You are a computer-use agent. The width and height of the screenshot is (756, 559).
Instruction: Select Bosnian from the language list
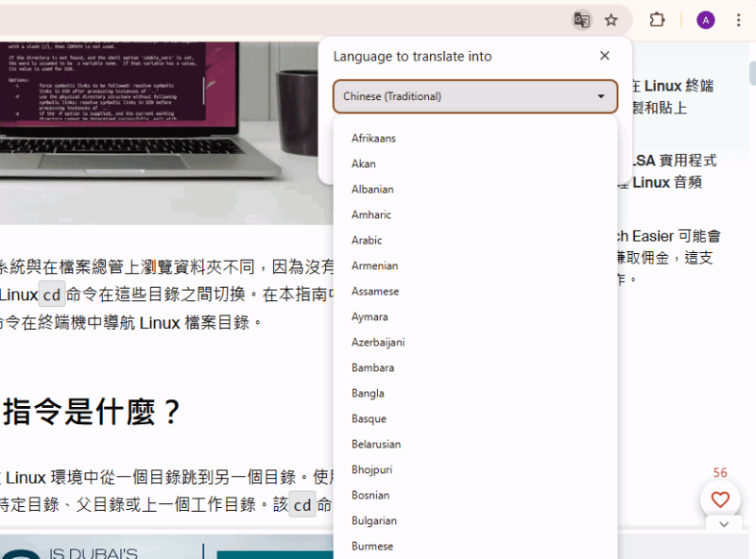coord(370,495)
